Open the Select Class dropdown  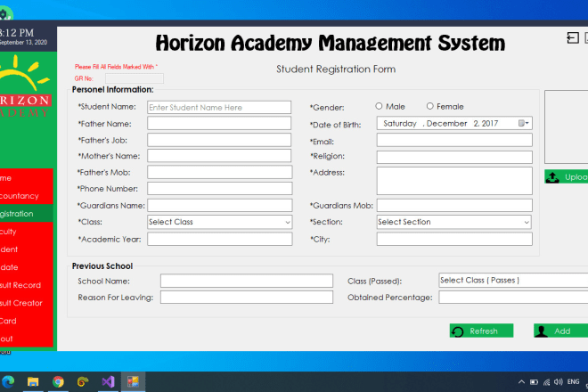[220, 222]
